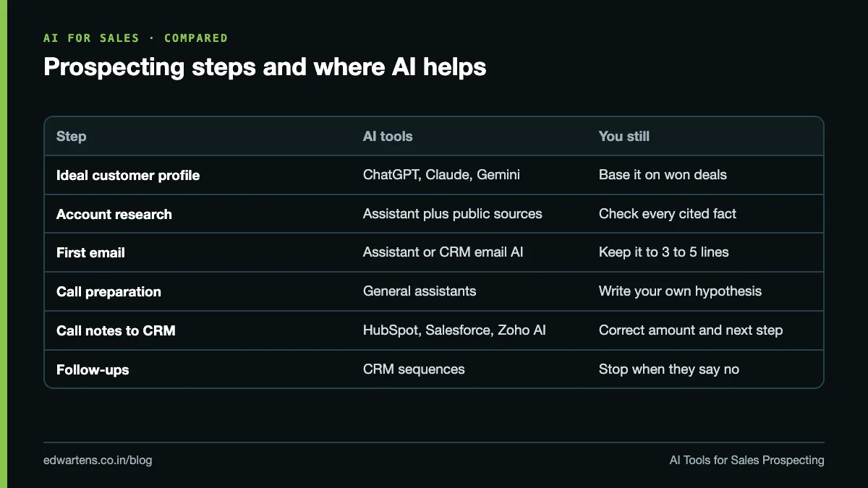The width and height of the screenshot is (868, 488).
Task: Select 'Stop when they say no' cell
Action: point(669,370)
